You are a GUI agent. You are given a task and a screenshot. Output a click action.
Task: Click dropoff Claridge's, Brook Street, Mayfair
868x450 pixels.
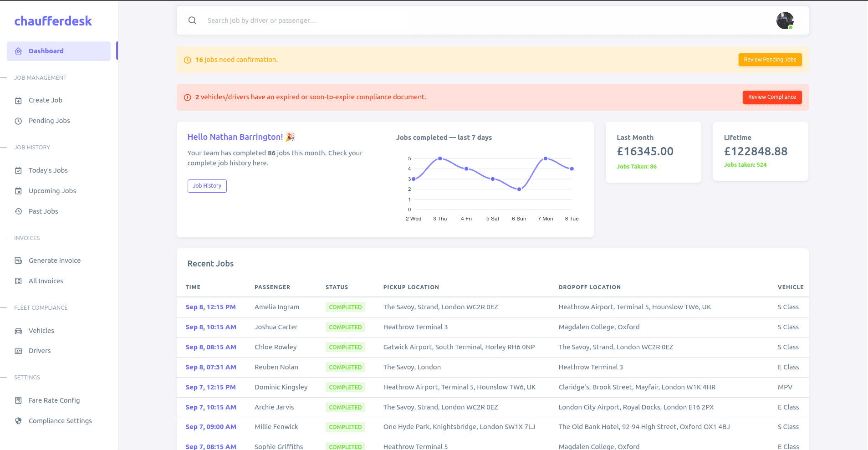coord(637,387)
